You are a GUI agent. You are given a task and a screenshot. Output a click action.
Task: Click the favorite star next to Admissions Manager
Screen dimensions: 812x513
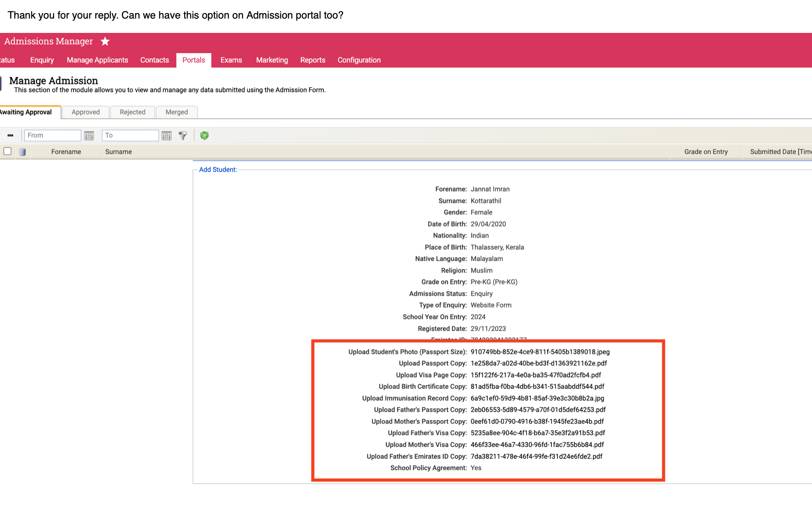pos(105,41)
